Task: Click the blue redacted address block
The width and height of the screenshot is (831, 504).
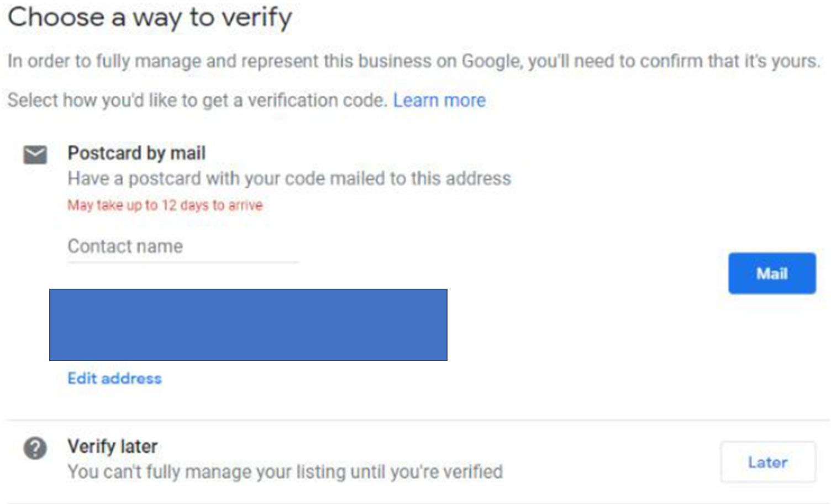Action: coord(248,325)
